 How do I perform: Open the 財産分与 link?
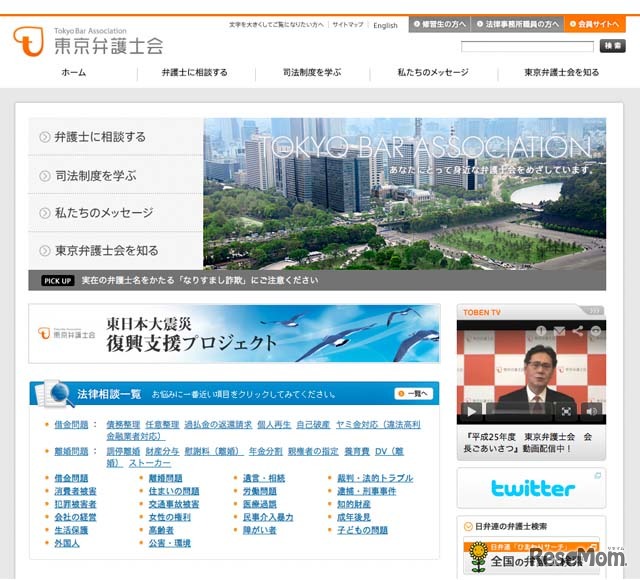click(162, 451)
